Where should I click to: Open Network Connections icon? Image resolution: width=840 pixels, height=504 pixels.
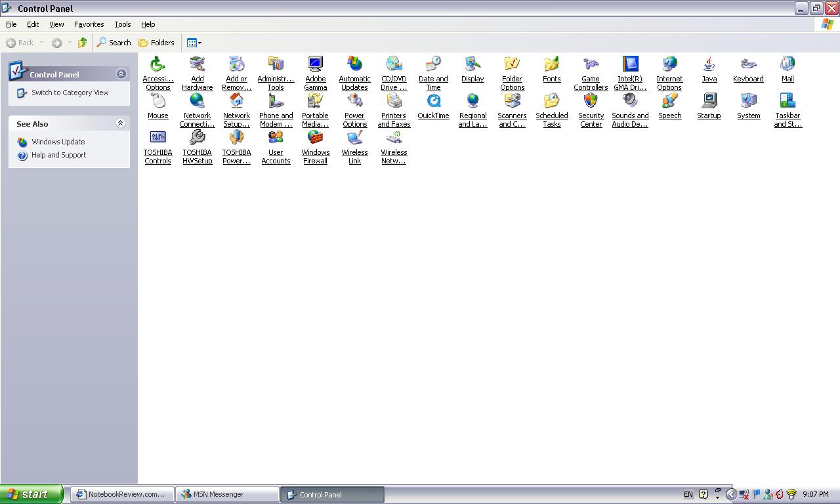197,101
